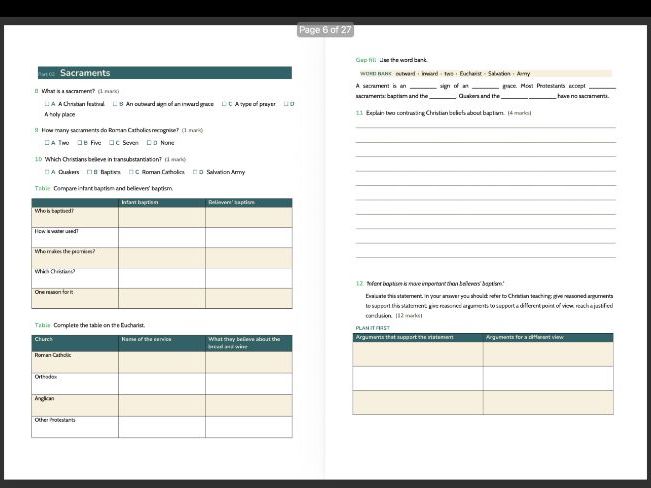Click 'Infant baptism is more important than believers' baptism' statement

tap(436, 284)
